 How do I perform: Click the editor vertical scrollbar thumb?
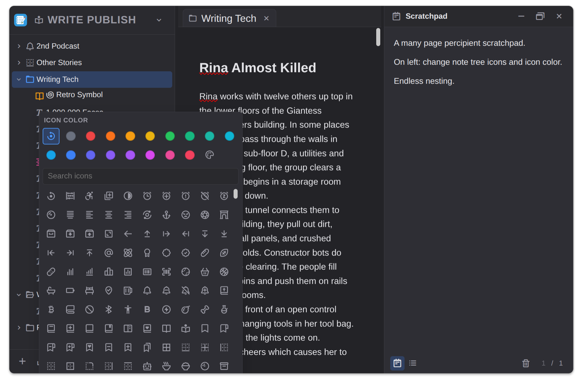(x=378, y=37)
